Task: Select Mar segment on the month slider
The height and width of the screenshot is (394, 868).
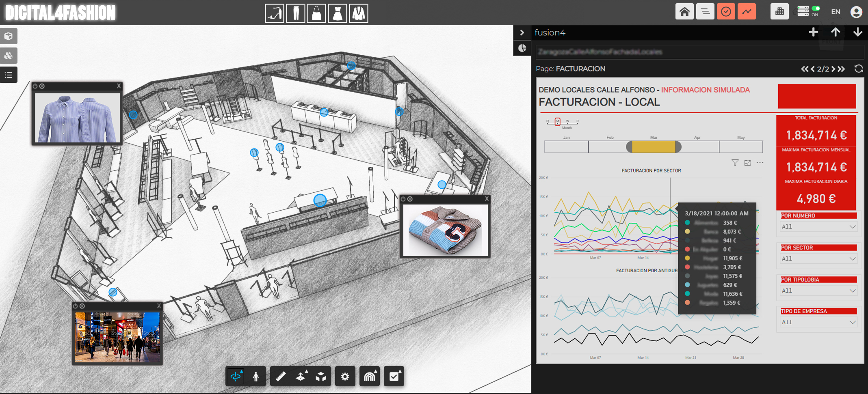Action: (x=654, y=147)
